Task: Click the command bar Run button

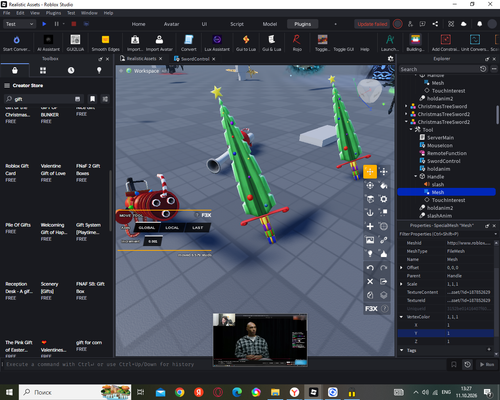Action: point(487,364)
